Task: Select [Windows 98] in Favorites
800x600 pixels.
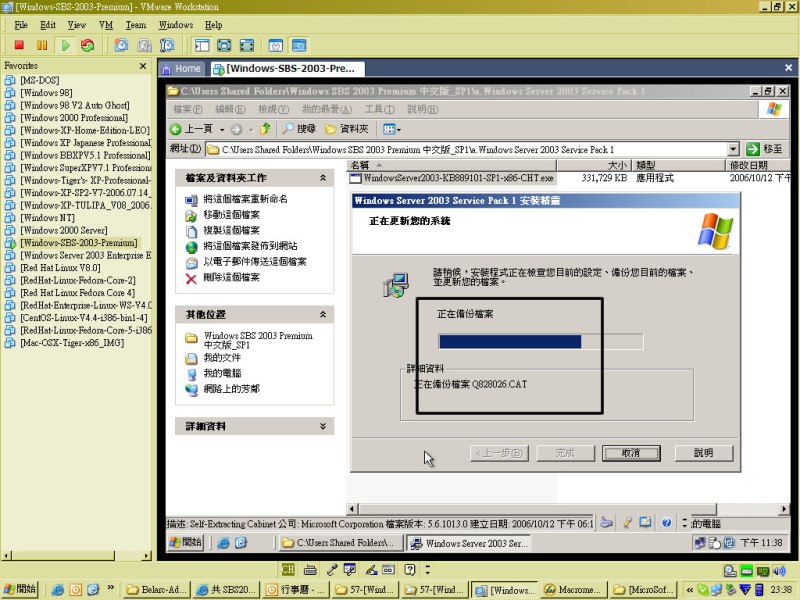Action: coord(46,93)
